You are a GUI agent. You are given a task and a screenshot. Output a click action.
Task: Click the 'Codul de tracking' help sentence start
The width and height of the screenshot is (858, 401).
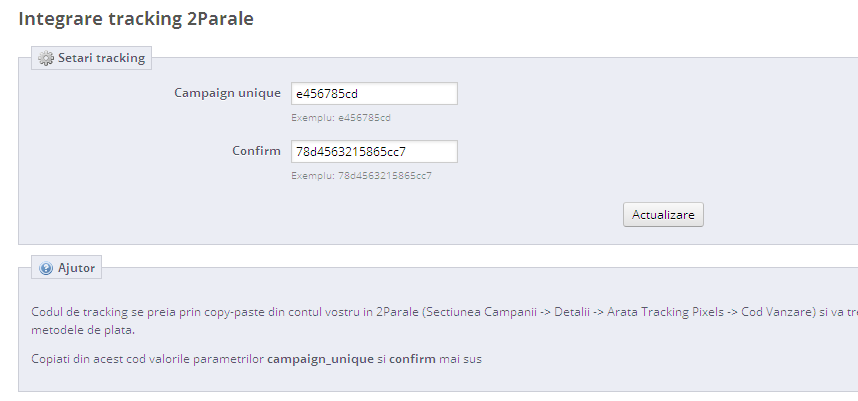point(80,312)
